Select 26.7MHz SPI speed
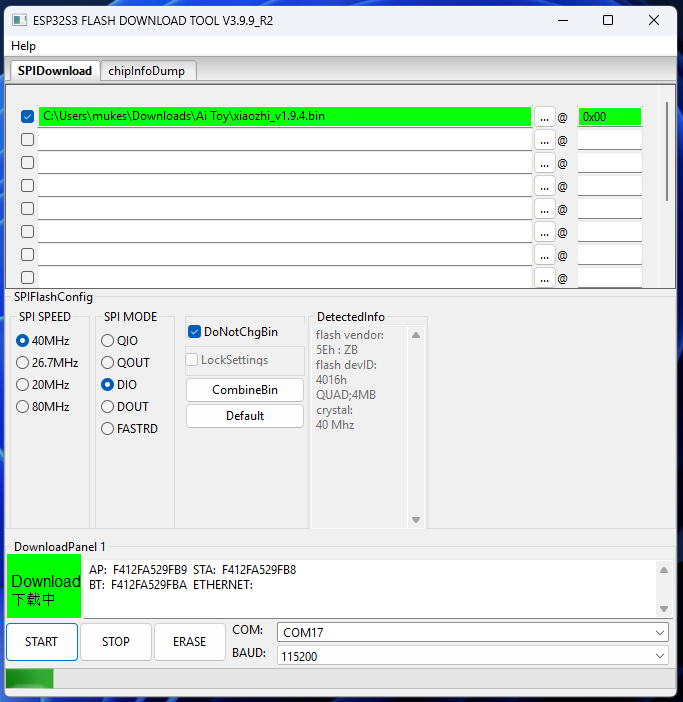 tap(47, 363)
